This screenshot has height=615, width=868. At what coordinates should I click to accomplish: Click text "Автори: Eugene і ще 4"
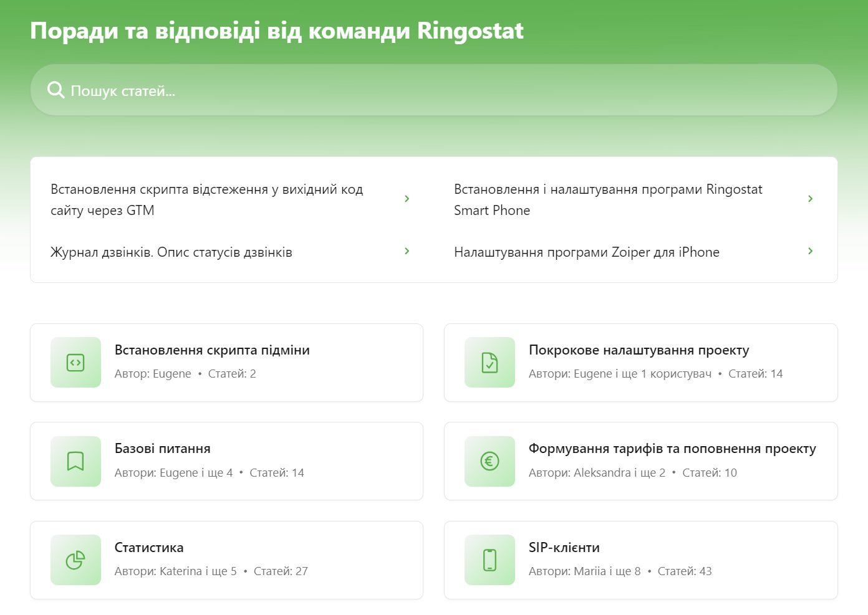point(173,473)
